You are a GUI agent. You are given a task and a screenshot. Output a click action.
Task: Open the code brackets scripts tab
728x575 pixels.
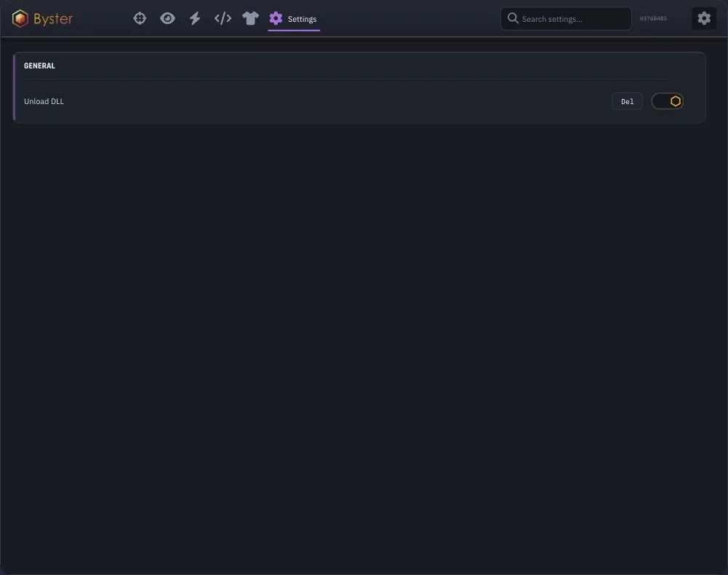[223, 19]
